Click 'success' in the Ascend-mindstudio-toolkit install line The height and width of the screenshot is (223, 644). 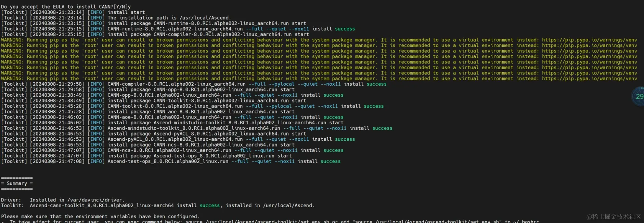tap(382, 128)
